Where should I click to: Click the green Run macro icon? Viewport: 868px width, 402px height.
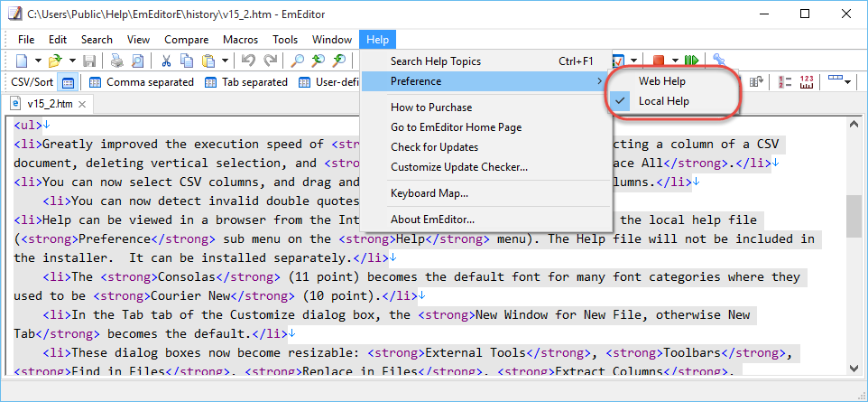[691, 60]
